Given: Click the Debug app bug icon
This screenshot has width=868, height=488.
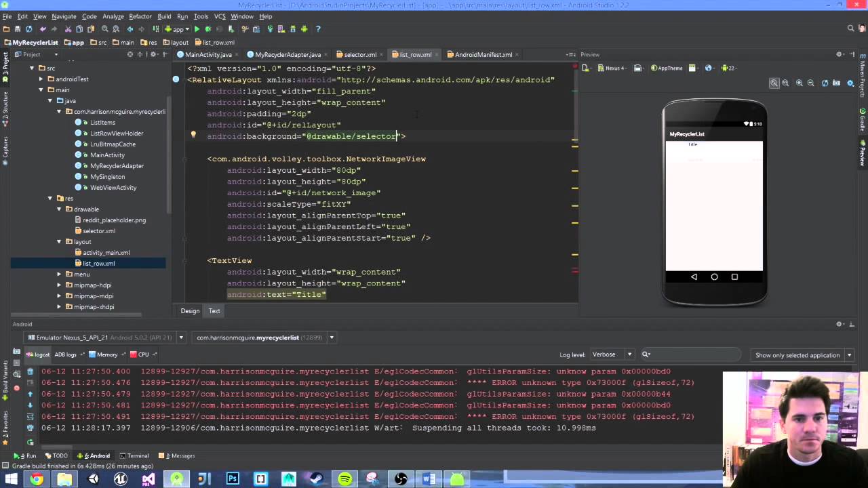Looking at the screenshot, I should pos(208,29).
